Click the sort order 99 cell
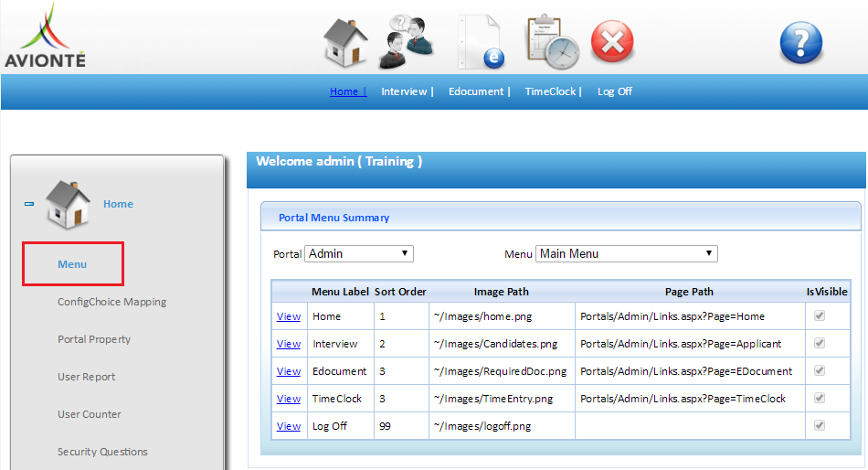The image size is (868, 470). click(401, 426)
